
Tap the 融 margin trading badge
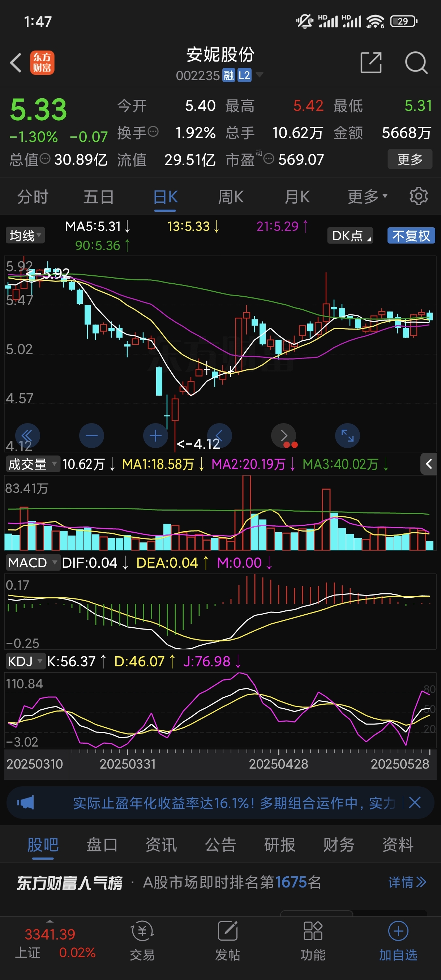(229, 75)
